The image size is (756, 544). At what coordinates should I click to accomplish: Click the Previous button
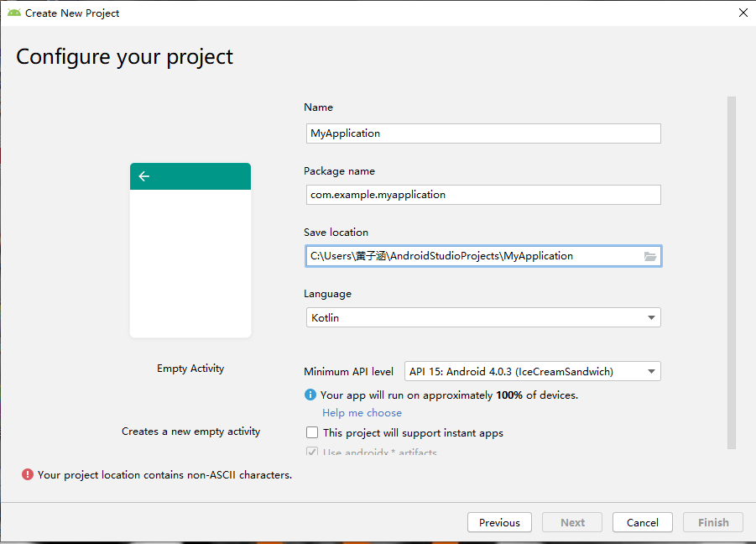coord(499,522)
